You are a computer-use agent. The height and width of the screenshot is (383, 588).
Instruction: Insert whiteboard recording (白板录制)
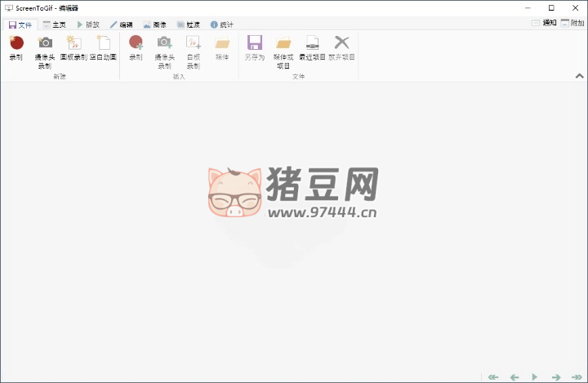194,52
